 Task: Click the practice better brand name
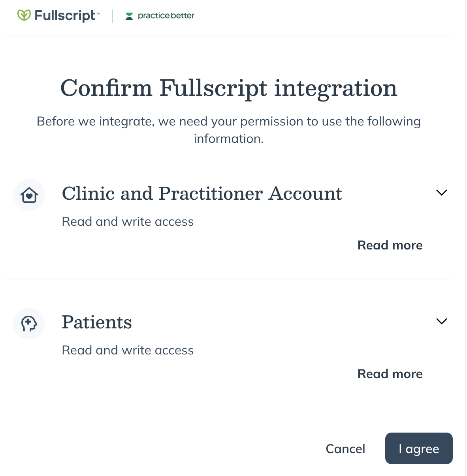[x=166, y=16]
